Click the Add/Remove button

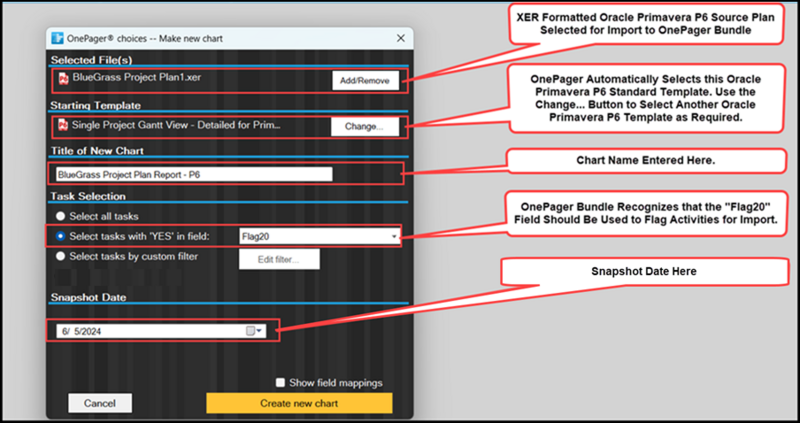365,81
